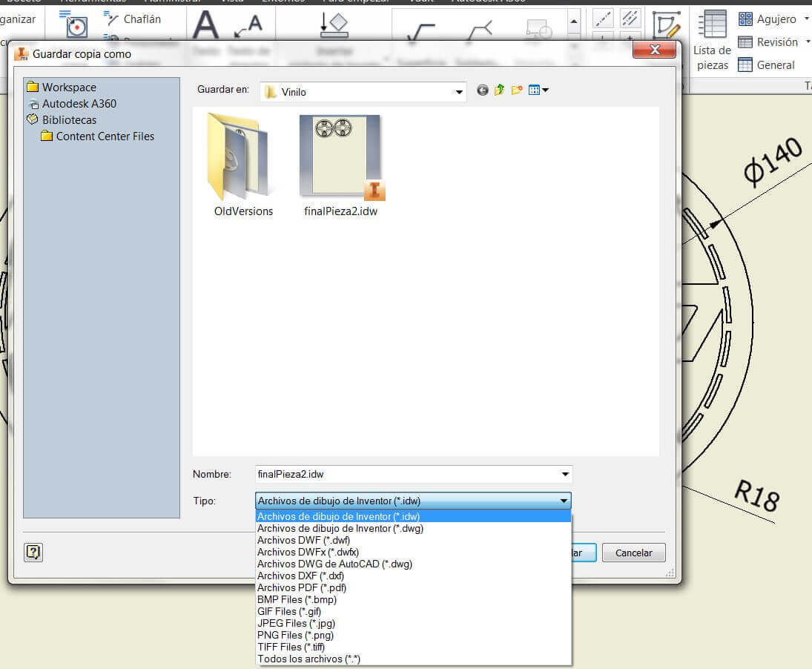Viewport: 812px width, 669px height.
Task: Open the view menu icon
Action: pos(538,90)
